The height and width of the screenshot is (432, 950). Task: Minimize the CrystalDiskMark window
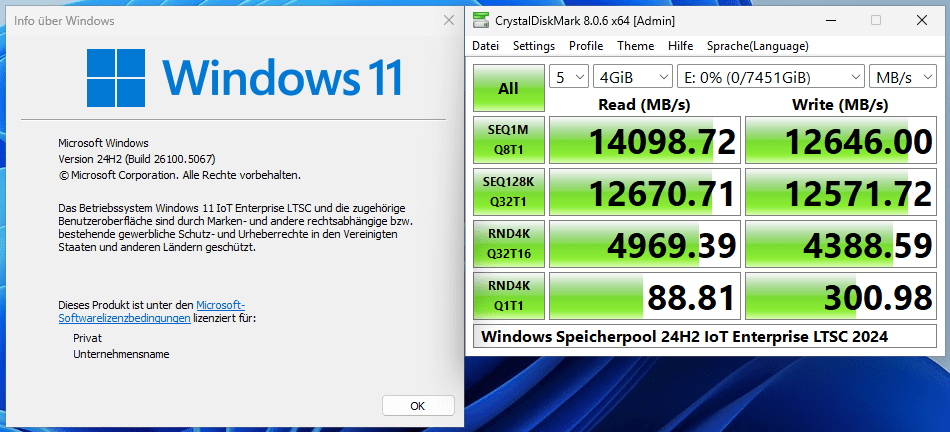[830, 21]
